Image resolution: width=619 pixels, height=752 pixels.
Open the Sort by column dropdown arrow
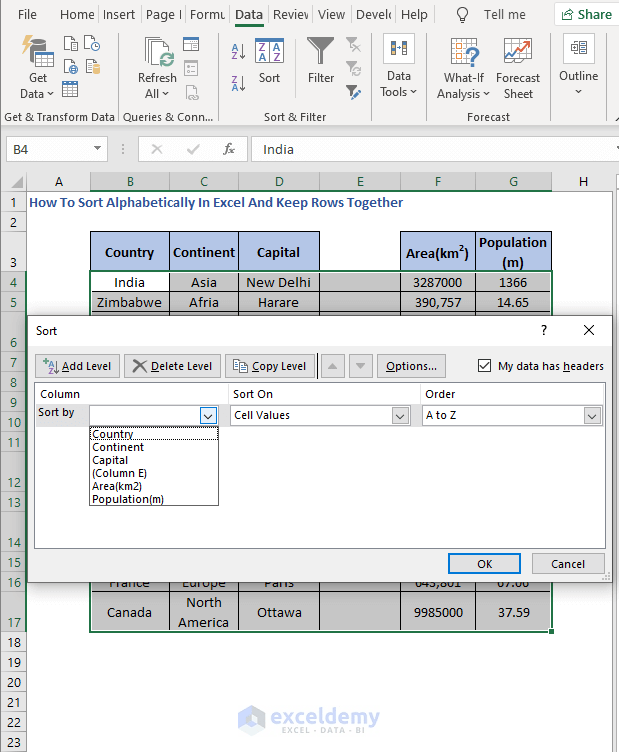(x=208, y=416)
